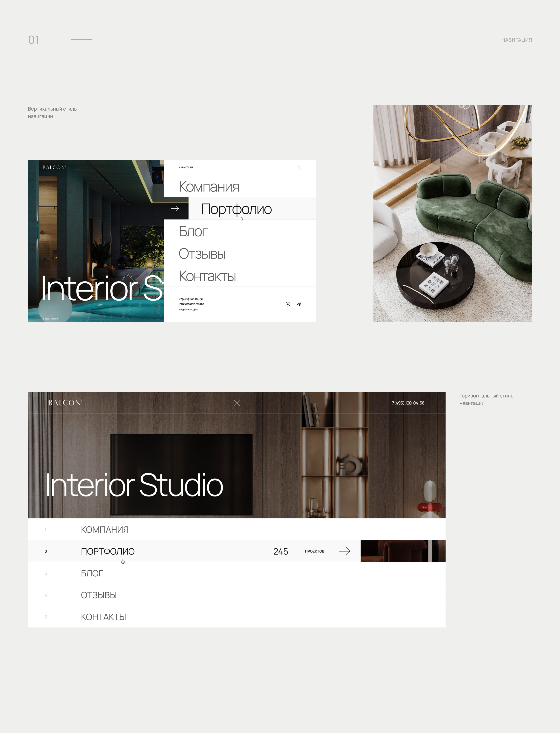Click phone number in horizontal header

click(407, 403)
